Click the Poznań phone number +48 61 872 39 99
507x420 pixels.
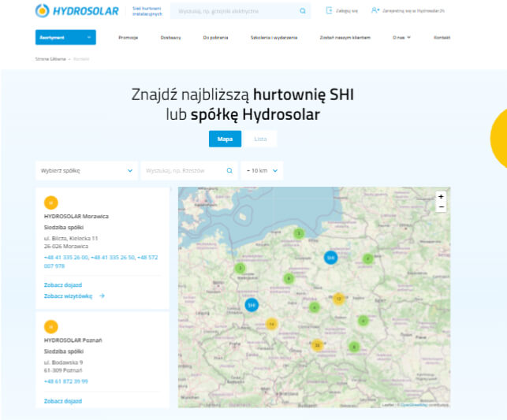66,381
